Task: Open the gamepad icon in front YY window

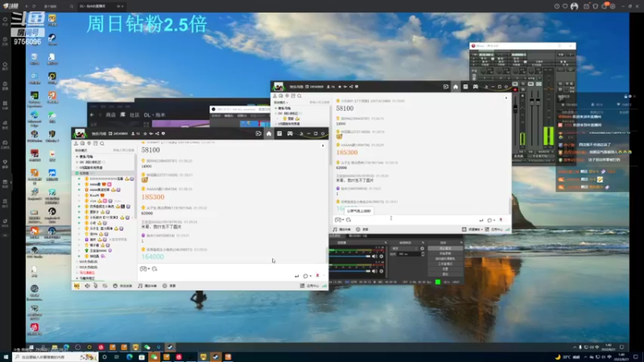Action: 290,134
